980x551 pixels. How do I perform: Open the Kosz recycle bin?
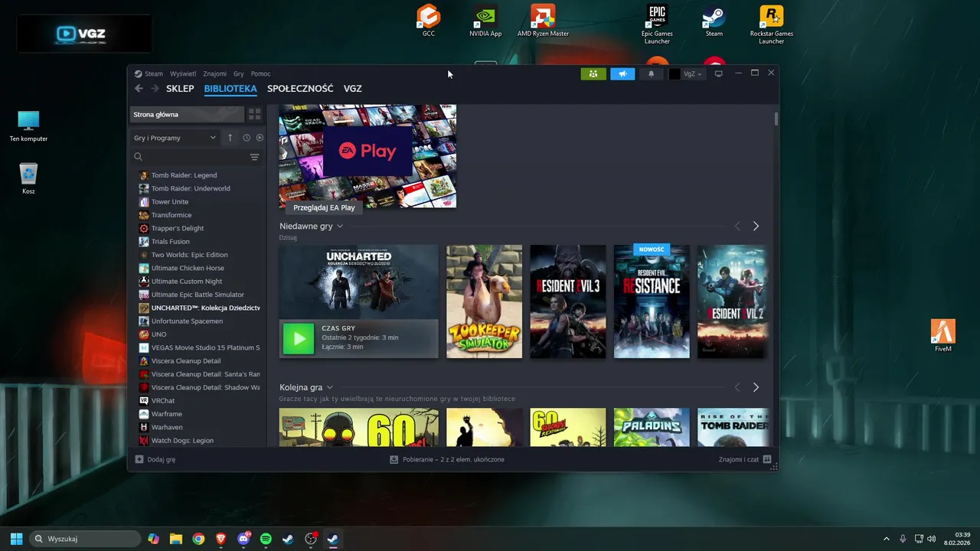click(x=28, y=178)
